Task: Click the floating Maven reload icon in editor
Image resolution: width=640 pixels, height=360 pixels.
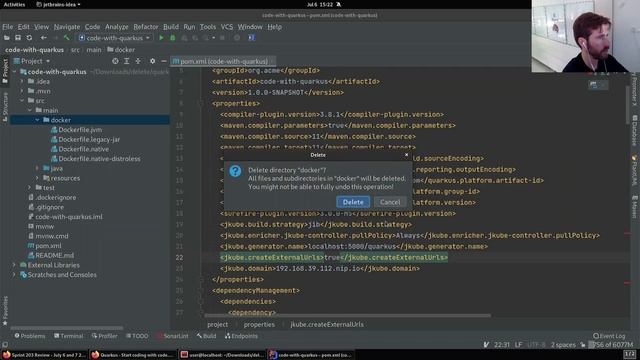Action: click(x=593, y=84)
